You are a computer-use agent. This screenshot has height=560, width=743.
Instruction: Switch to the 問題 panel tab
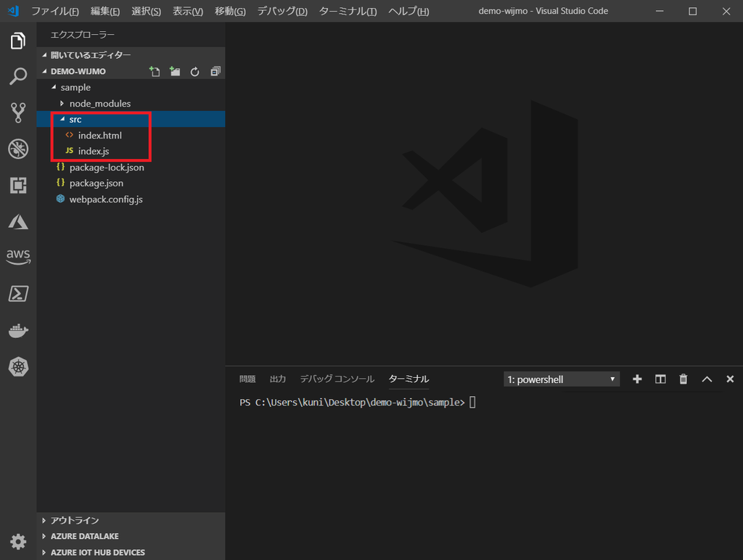click(x=247, y=379)
